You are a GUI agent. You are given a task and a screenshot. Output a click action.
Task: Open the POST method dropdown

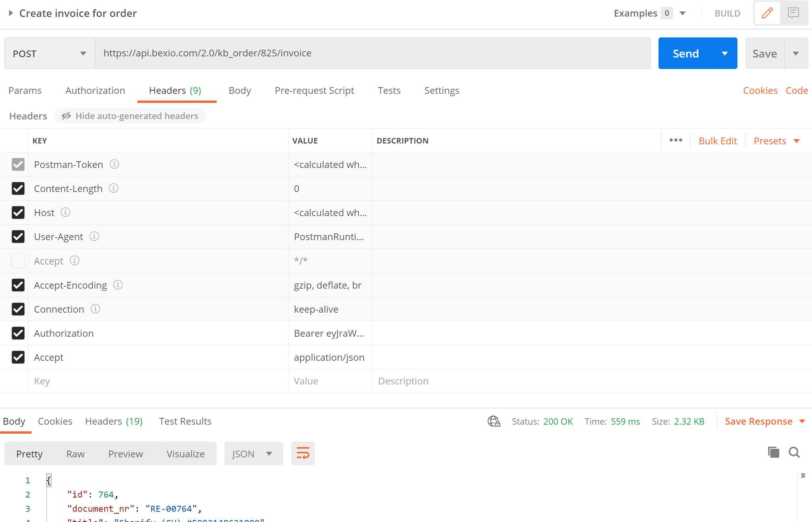coord(49,53)
